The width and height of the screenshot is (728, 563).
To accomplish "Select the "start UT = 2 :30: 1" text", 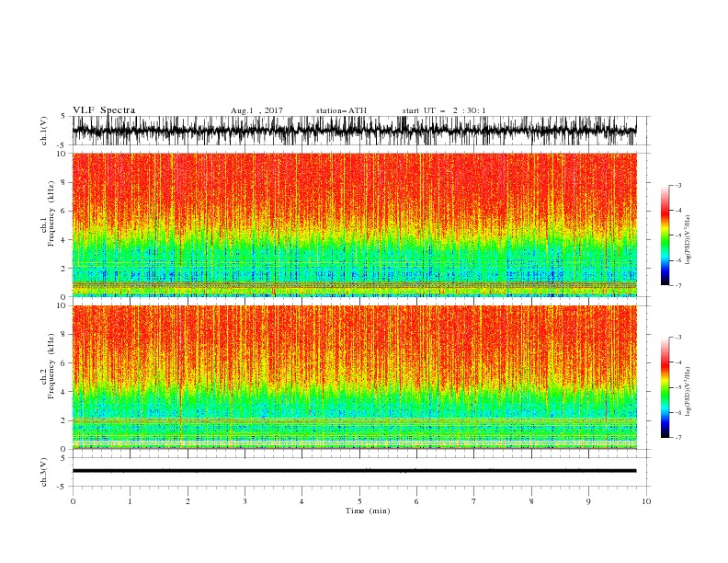I will tap(444, 110).
